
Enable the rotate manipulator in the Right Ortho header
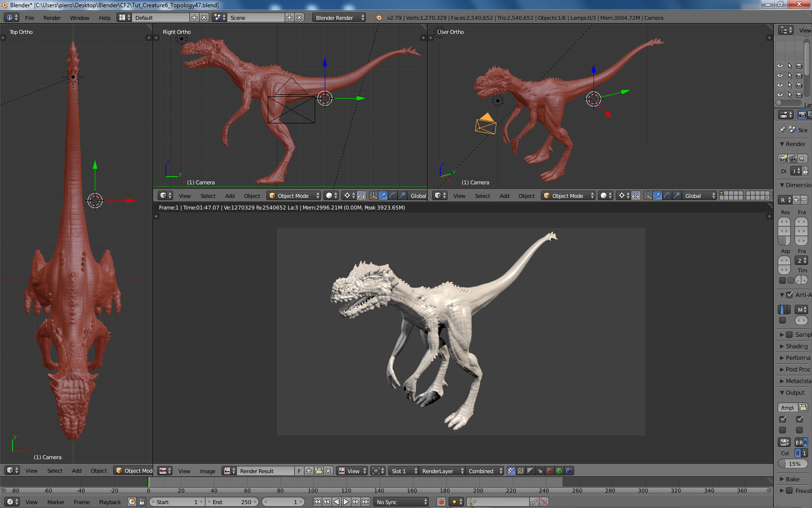tap(392, 195)
